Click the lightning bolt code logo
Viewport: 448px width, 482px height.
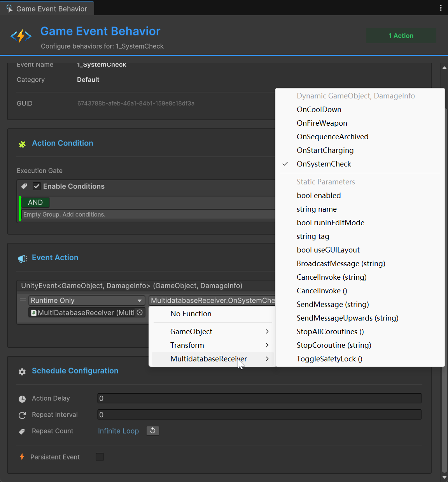click(21, 36)
